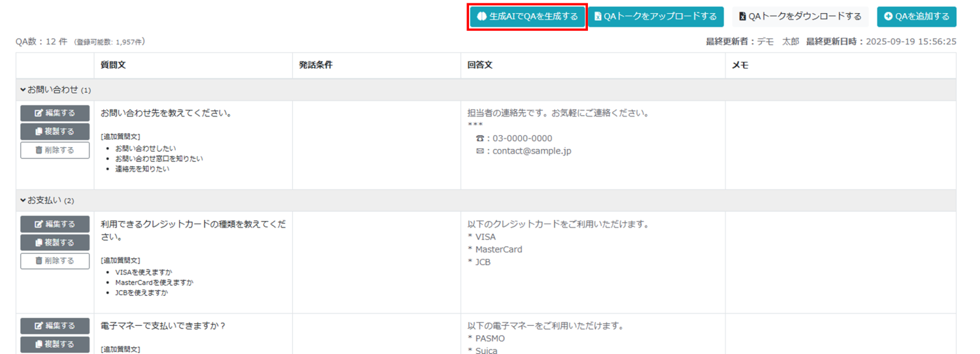The height and width of the screenshot is (354, 980).
Task: Duplicate the クレジットカード question with 複製する
Action: (55, 242)
